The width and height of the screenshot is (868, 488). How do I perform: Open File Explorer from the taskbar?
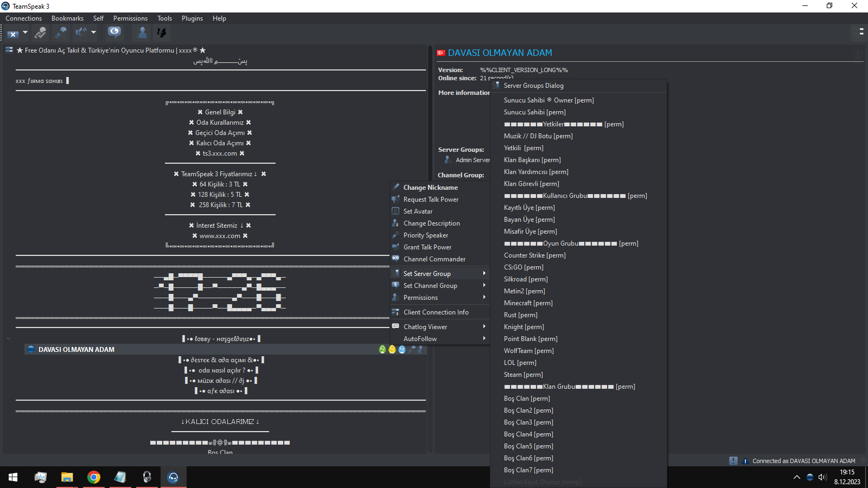click(x=67, y=477)
